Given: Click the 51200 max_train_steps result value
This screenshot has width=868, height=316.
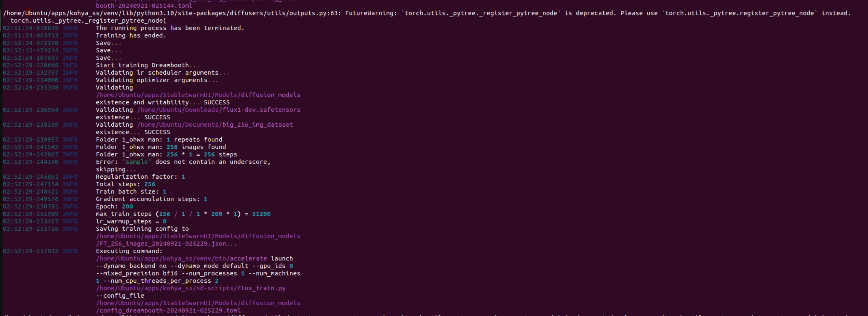Looking at the screenshot, I should tap(261, 214).
